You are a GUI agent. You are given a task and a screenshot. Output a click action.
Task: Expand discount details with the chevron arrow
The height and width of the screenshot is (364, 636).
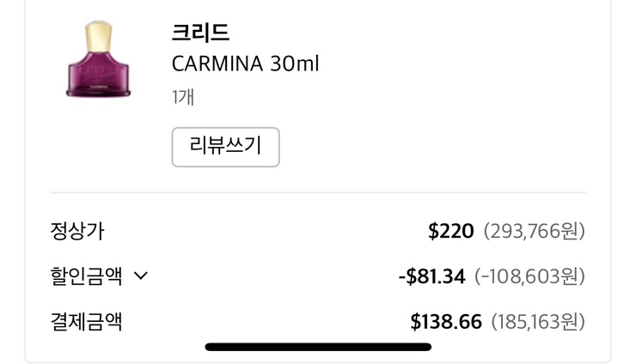pyautogui.click(x=142, y=276)
